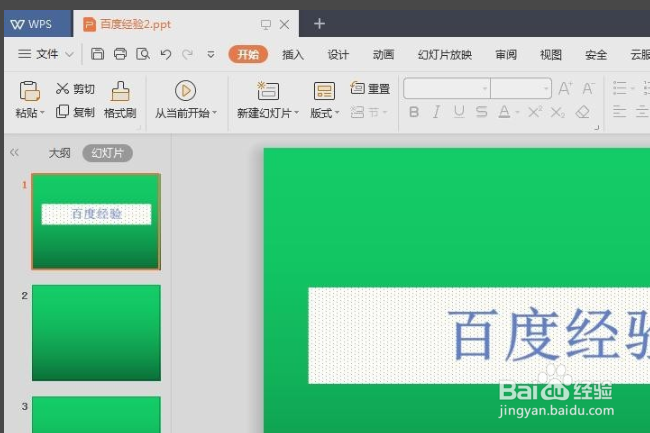Select slide 3 thumbnail
This screenshot has height=433, width=650.
click(96, 414)
